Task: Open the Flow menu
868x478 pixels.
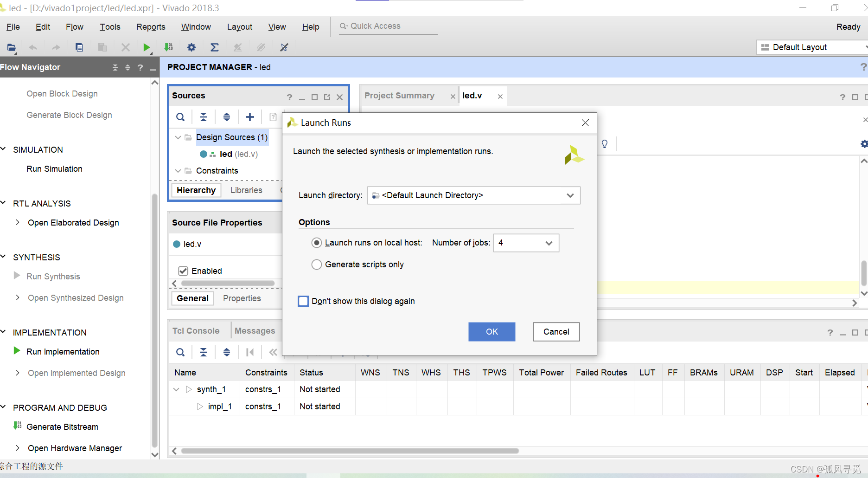Action: 75,27
